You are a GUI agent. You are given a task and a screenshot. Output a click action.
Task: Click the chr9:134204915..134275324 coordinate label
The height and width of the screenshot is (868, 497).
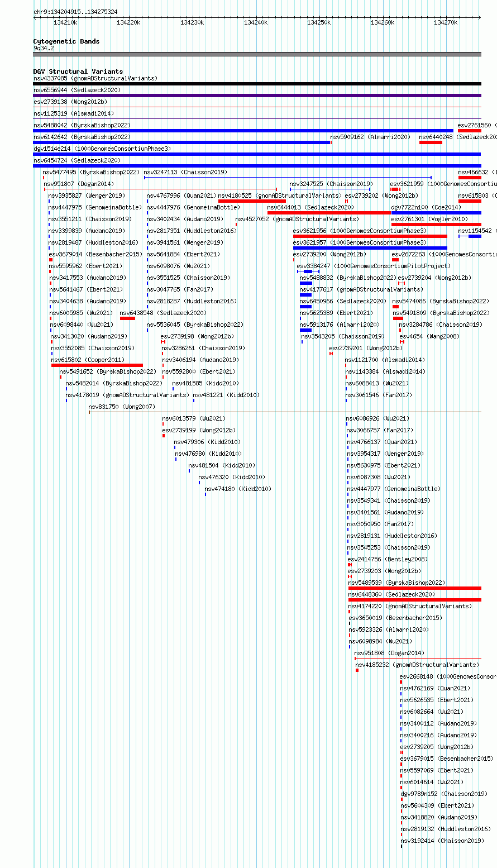(75, 12)
